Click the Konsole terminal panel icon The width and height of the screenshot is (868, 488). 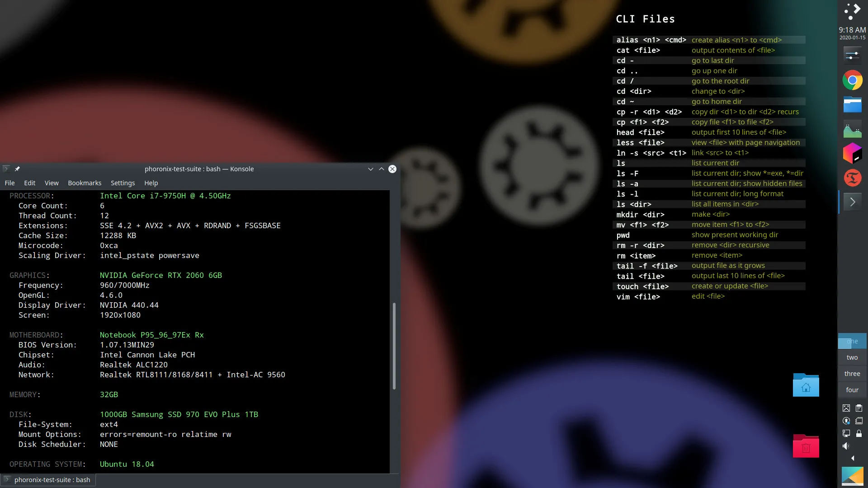(853, 202)
